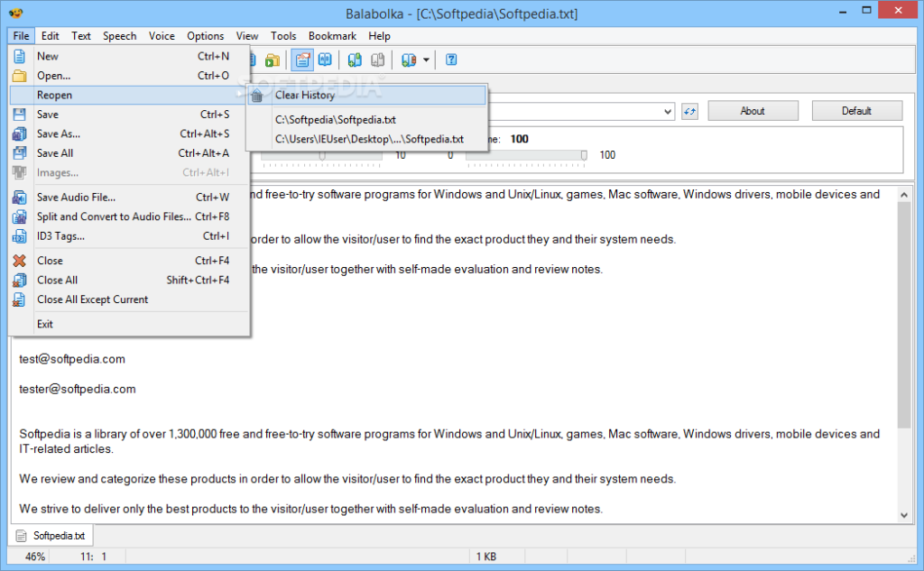Open the voice selection dropdown
The width and height of the screenshot is (924, 571).
coord(669,110)
